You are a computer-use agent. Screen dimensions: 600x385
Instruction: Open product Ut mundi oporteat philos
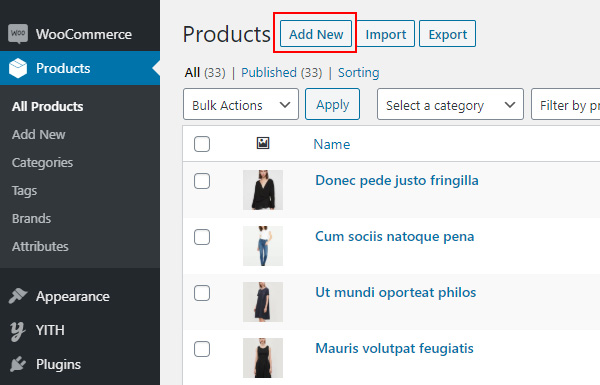[396, 292]
